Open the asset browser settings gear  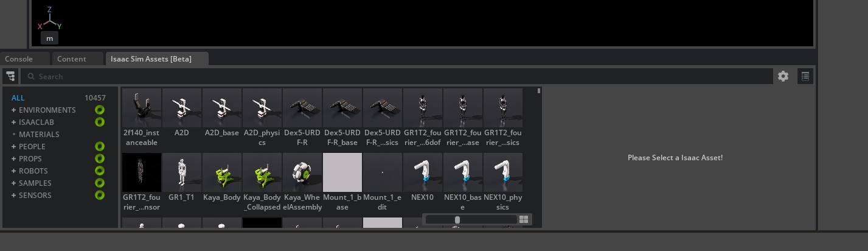pos(783,76)
